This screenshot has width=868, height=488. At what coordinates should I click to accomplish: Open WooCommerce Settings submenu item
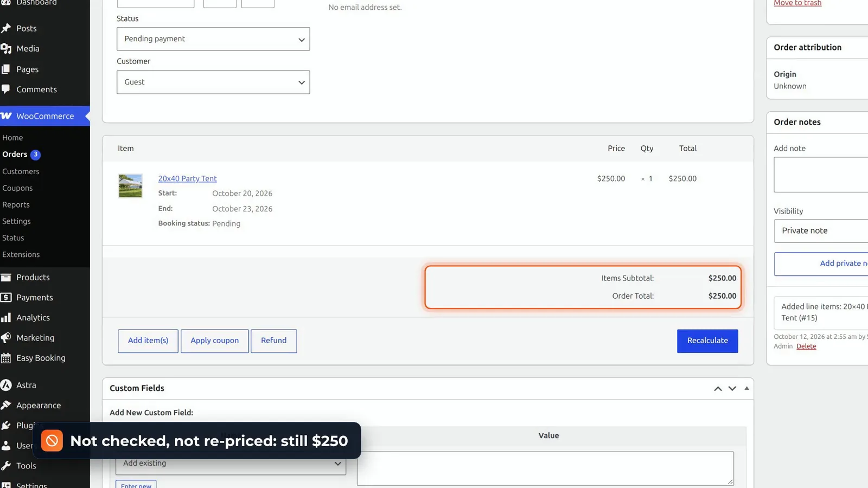(x=16, y=221)
